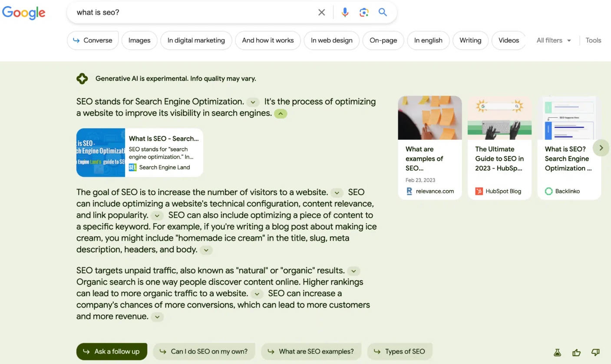Give thumbs up feedback on the AI answer
The image size is (611, 364).
[576, 352]
